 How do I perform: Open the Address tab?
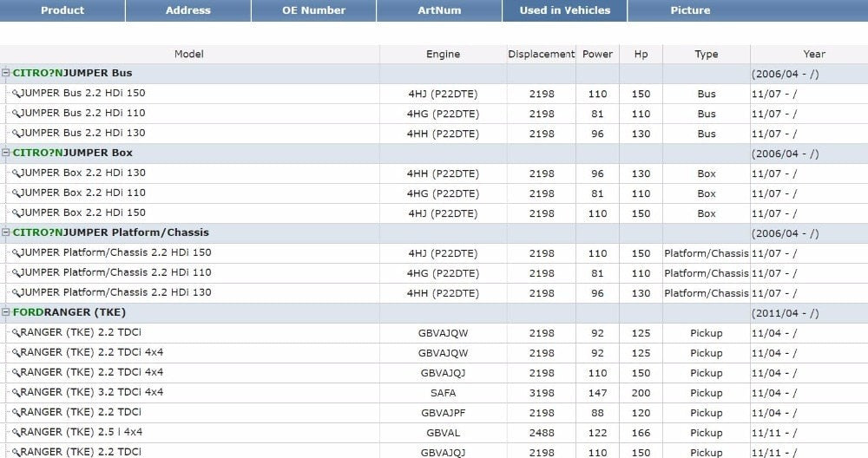188,10
